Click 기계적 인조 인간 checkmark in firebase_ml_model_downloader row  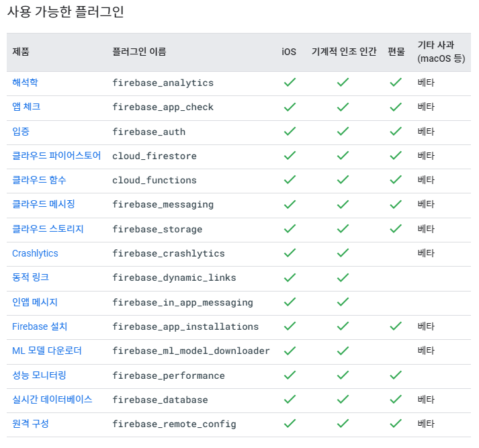(343, 351)
